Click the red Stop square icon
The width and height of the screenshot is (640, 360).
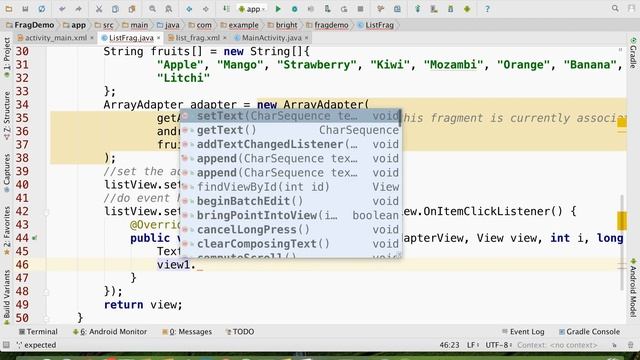[360, 9]
